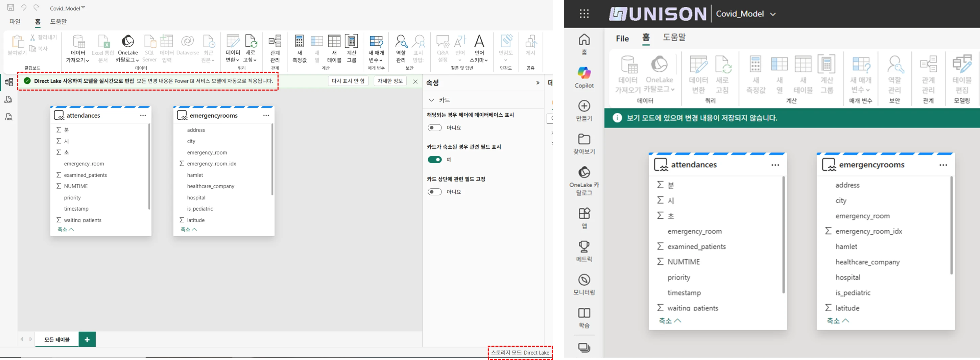This screenshot has width=980, height=360.
Task: Open the app launcher grid icon
Action: click(584, 14)
